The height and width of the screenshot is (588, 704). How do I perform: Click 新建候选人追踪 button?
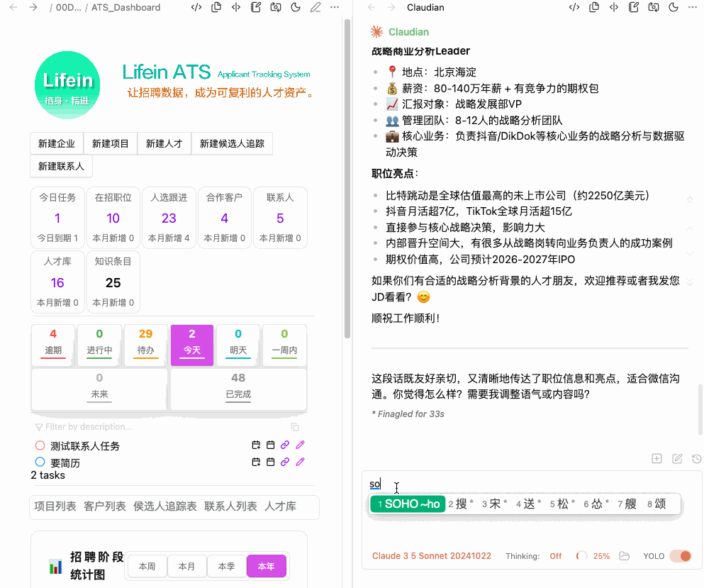coord(232,143)
